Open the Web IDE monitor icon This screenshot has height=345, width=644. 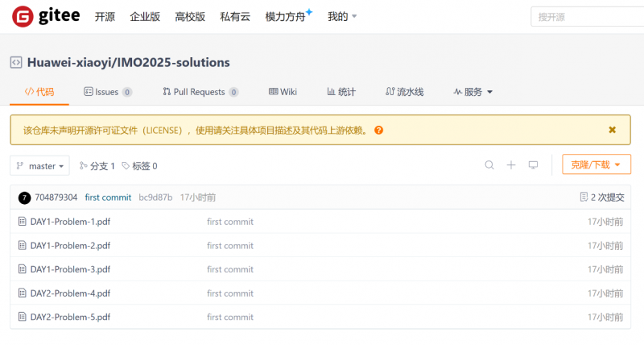click(x=533, y=165)
